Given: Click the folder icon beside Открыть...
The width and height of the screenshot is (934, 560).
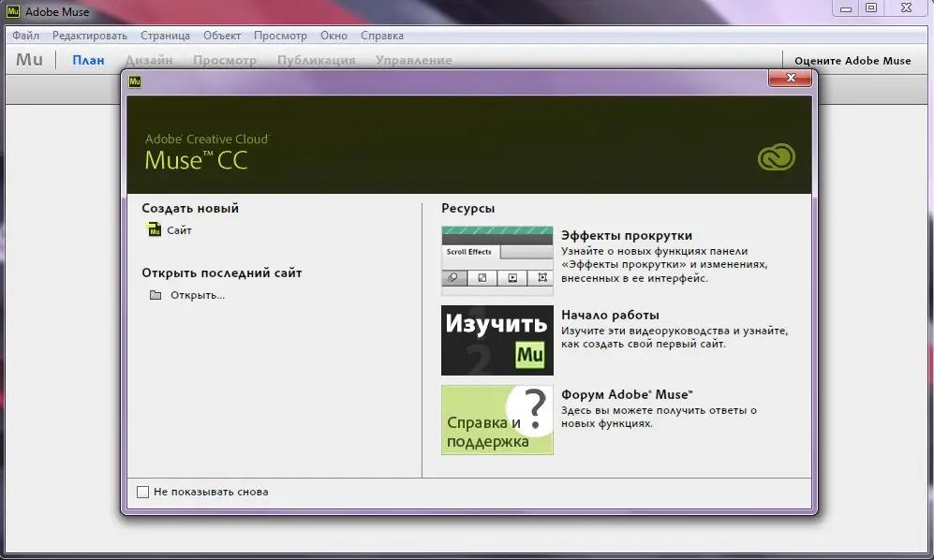Looking at the screenshot, I should pyautogui.click(x=156, y=295).
